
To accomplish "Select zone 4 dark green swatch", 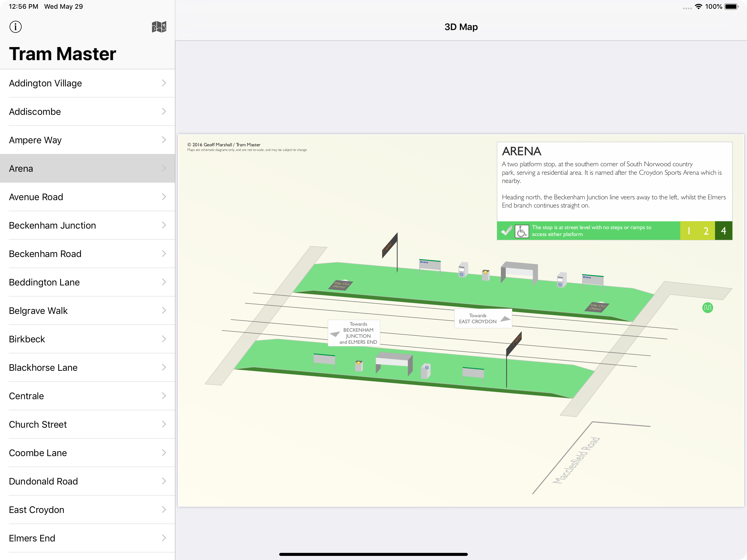I will click(x=723, y=231).
